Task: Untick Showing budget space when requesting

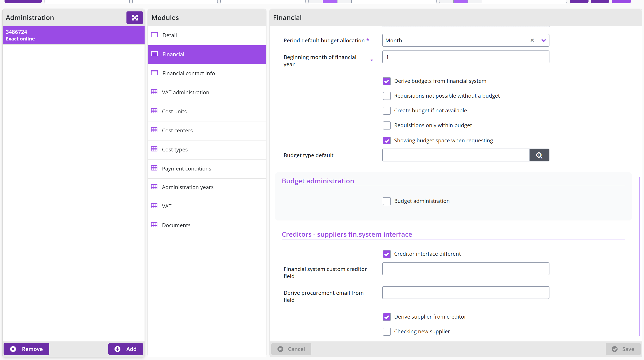Action: click(x=387, y=140)
